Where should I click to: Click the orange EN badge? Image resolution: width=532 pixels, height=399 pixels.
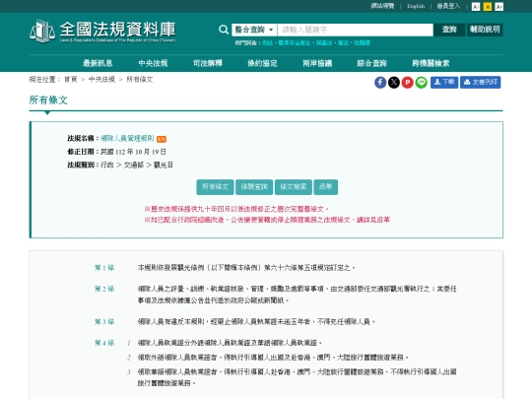pyautogui.click(x=162, y=139)
